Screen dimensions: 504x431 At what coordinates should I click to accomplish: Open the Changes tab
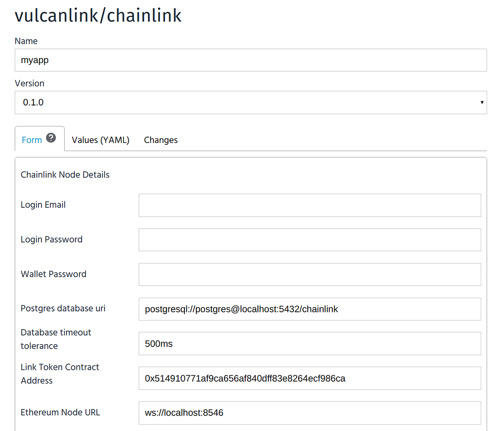click(x=160, y=140)
